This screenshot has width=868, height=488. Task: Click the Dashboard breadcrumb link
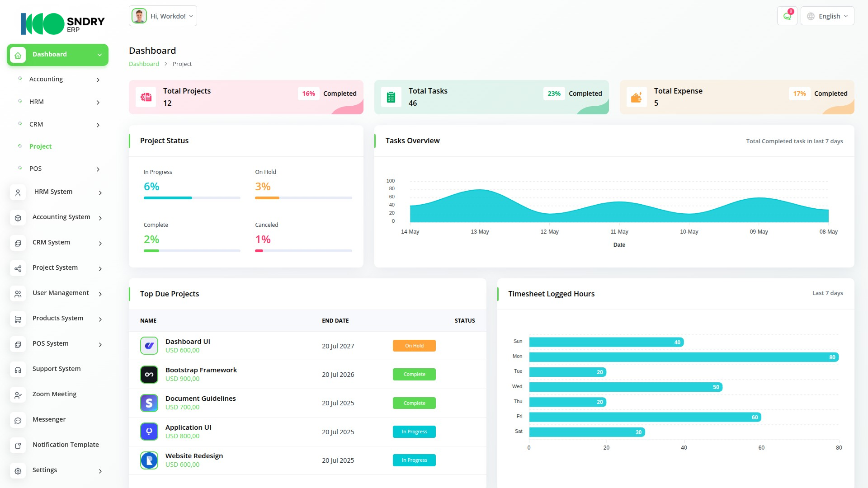click(144, 64)
